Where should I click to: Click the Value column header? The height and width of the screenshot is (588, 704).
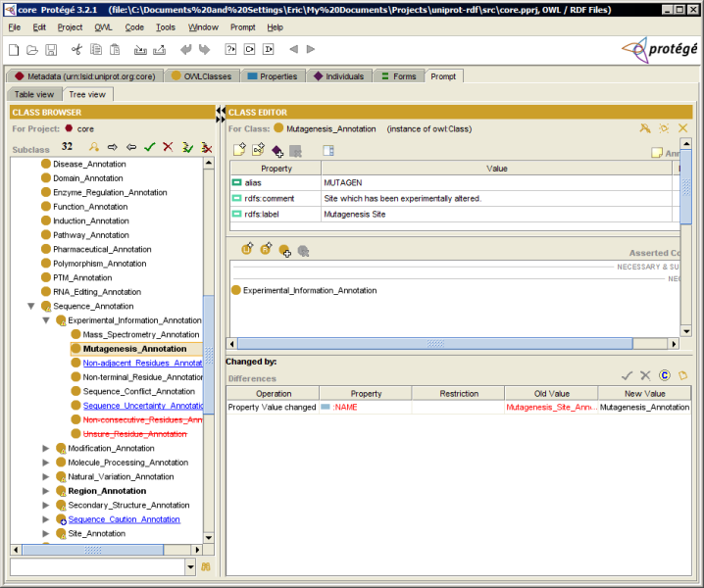[496, 169]
